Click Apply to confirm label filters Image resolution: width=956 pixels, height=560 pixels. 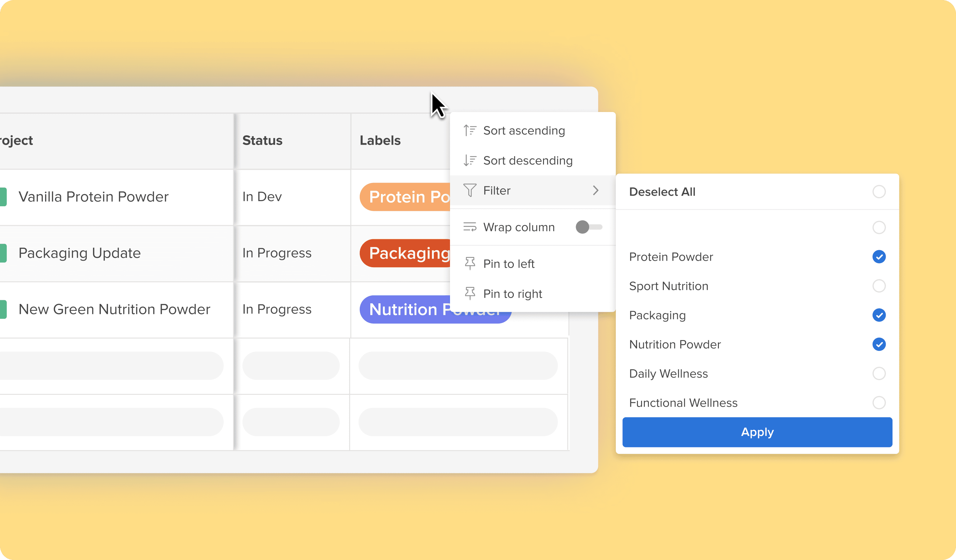[x=758, y=432]
